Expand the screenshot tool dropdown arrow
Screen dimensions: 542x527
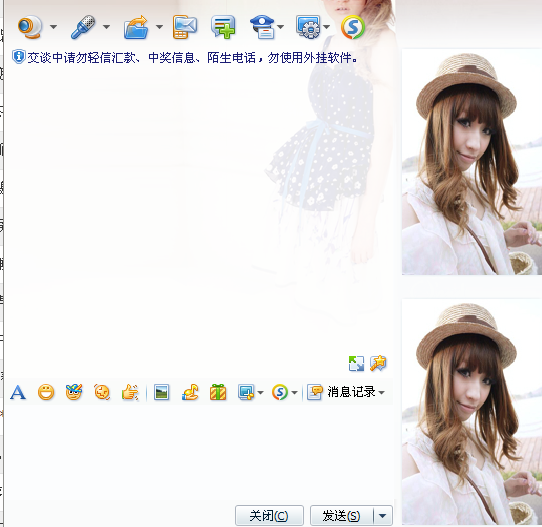261,393
